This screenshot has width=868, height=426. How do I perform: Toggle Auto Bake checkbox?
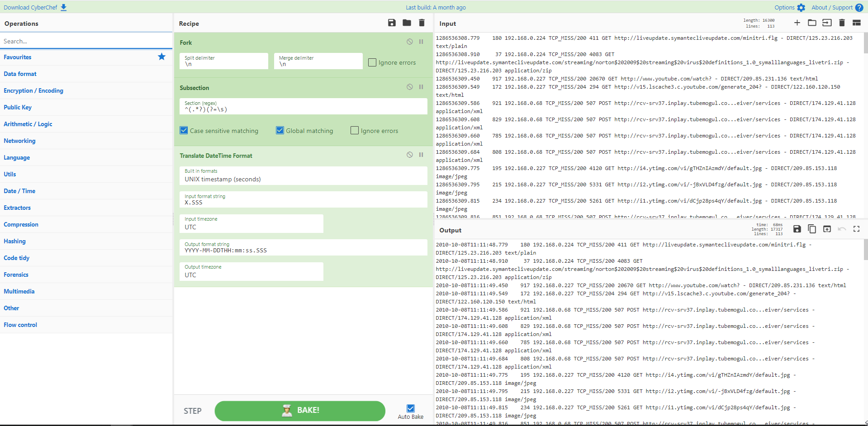[411, 408]
